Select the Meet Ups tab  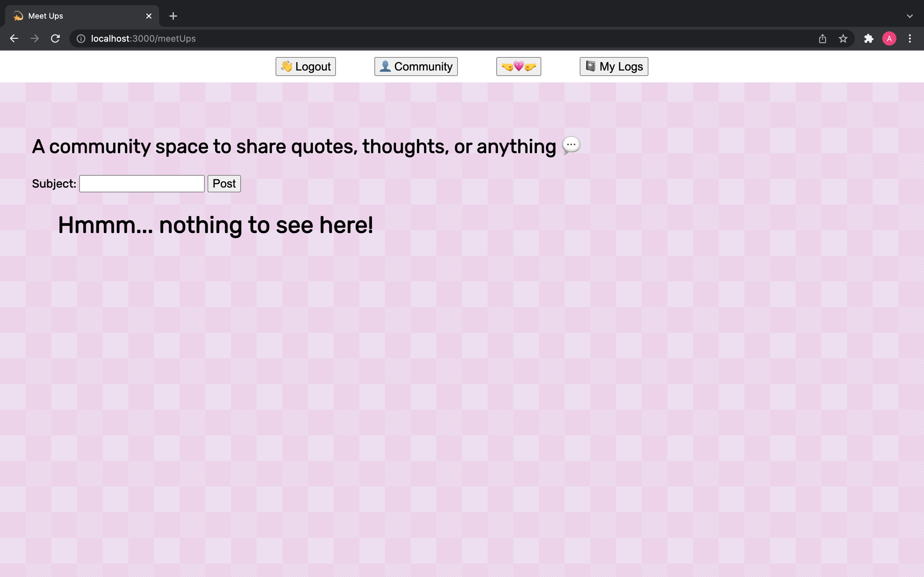pos(76,16)
